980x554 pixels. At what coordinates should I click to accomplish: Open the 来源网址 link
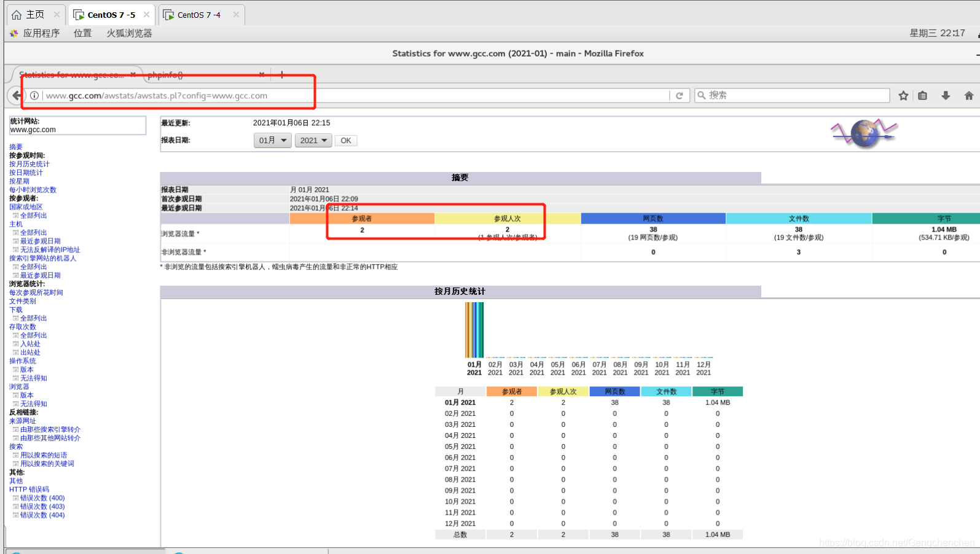click(23, 421)
